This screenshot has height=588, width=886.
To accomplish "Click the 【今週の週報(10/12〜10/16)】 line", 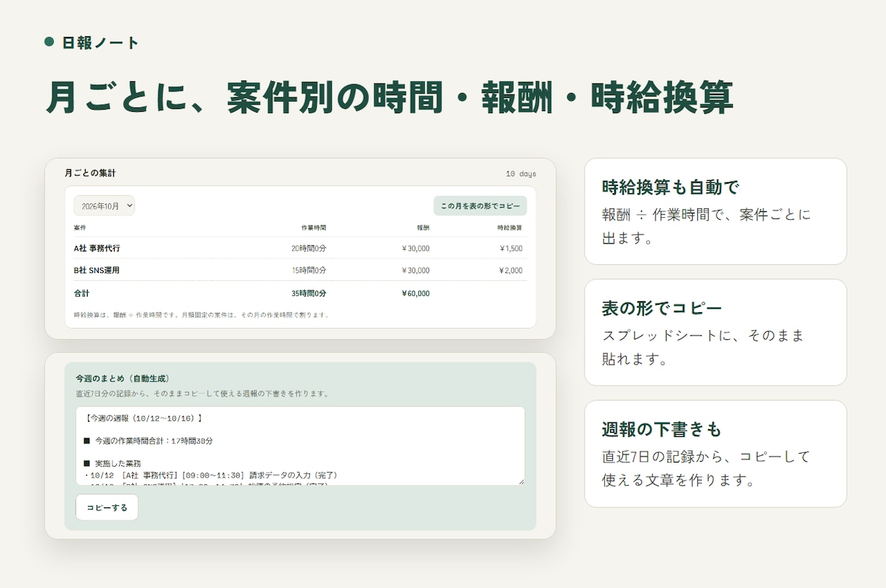I will (142, 418).
